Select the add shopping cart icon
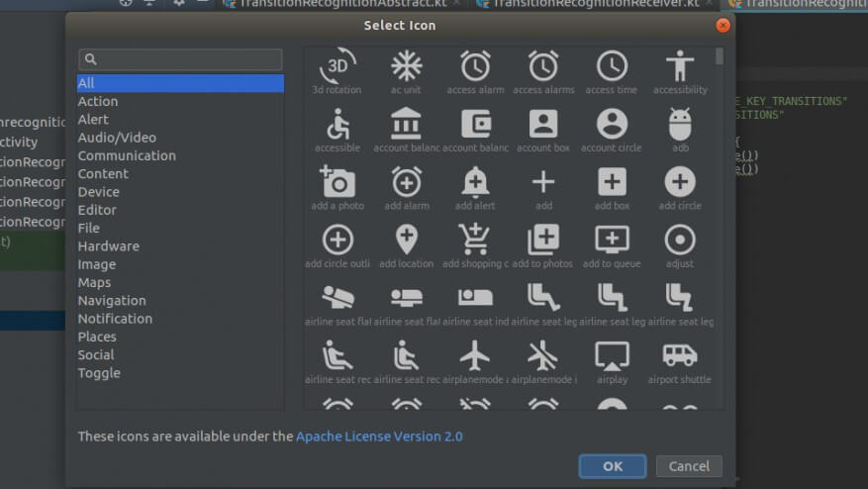Viewport: 868px width, 489px height. pos(474,240)
